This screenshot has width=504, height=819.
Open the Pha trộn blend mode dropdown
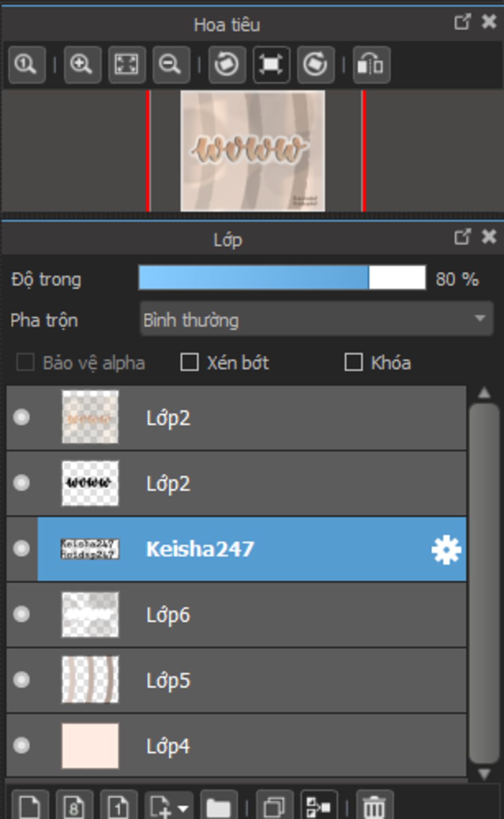pos(316,320)
